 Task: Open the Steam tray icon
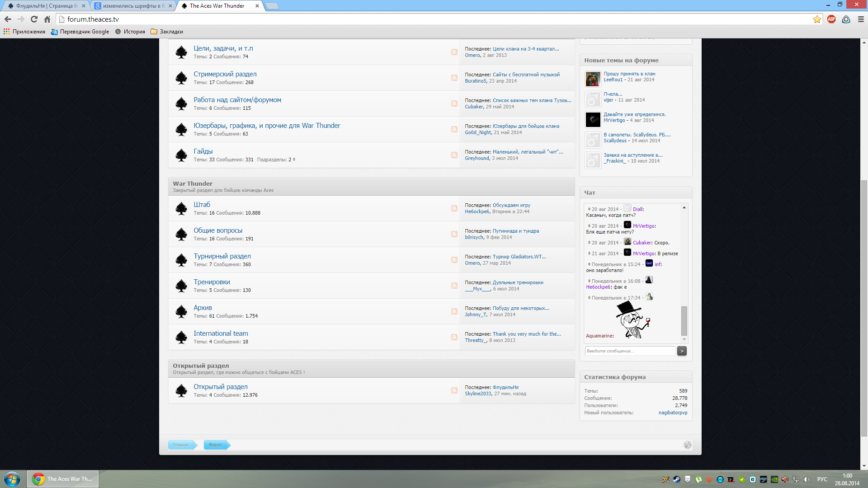pos(677,479)
